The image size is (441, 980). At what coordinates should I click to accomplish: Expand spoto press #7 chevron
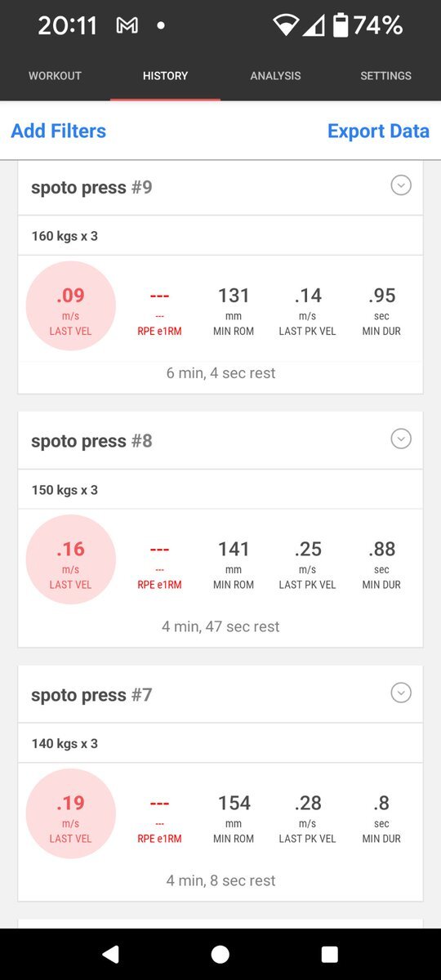(x=400, y=693)
